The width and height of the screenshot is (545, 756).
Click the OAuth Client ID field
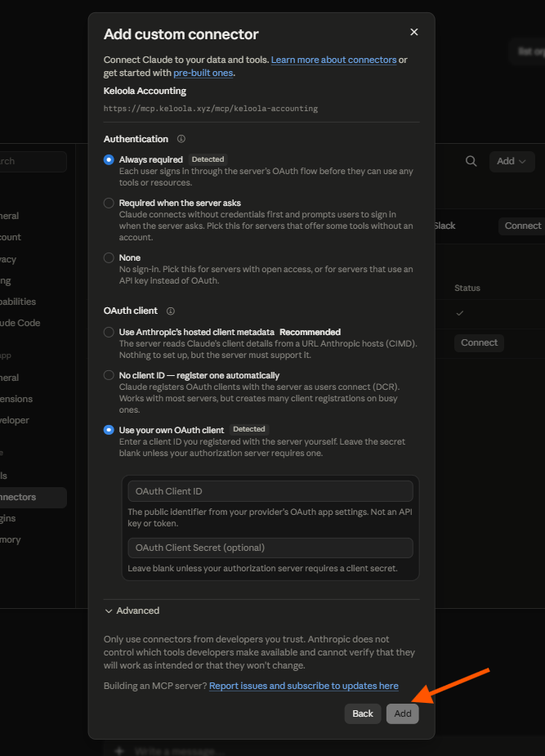[x=270, y=491]
